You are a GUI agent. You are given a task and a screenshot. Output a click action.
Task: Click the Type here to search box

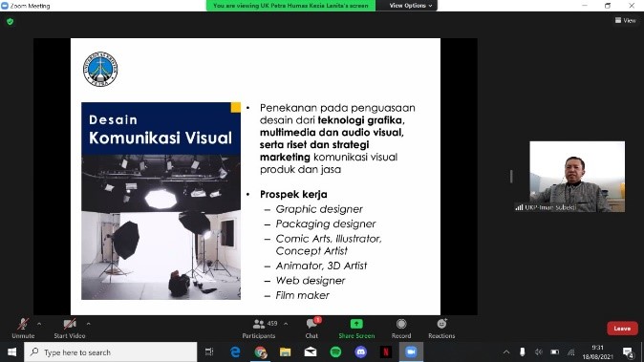[x=111, y=352]
